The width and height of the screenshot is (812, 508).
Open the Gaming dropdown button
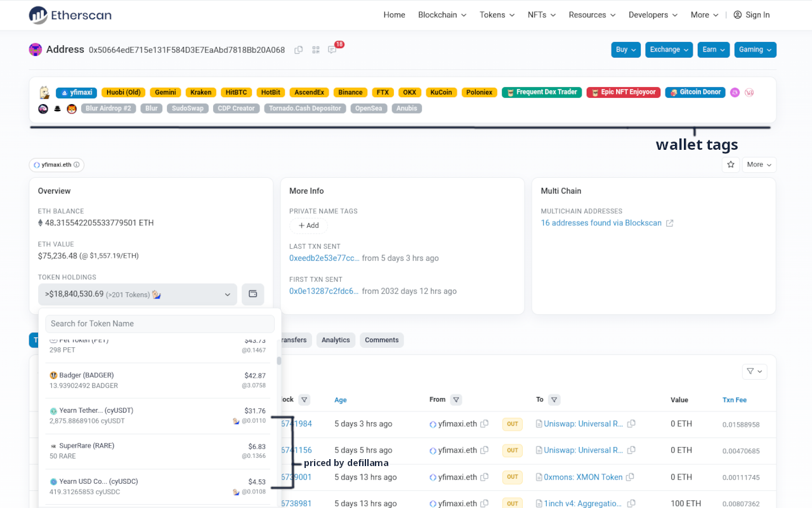[x=756, y=50]
